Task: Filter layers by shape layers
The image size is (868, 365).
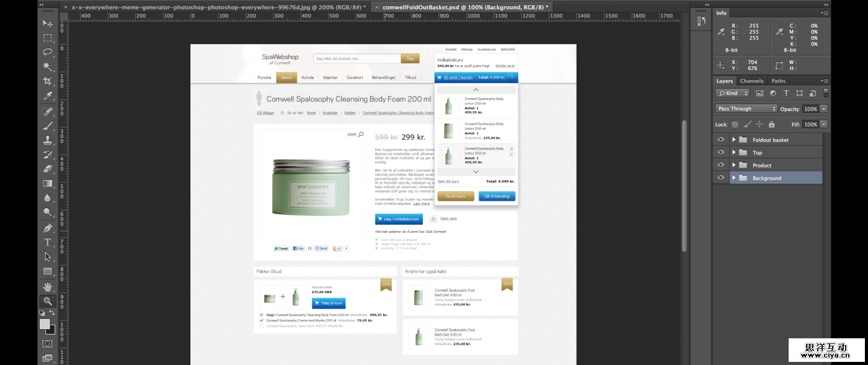Action: point(799,92)
